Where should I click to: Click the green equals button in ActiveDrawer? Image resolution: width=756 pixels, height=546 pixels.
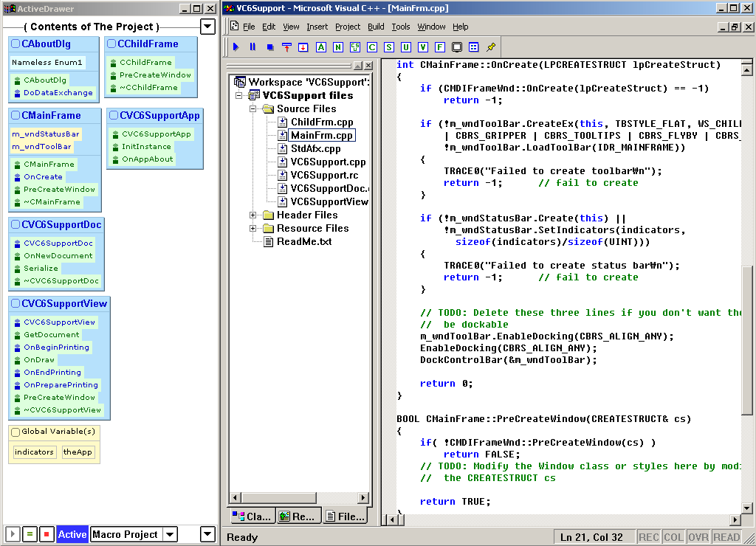(30, 534)
